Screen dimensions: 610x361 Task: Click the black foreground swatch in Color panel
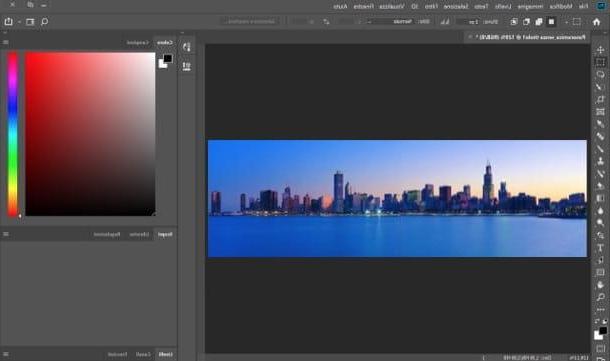[x=168, y=58]
